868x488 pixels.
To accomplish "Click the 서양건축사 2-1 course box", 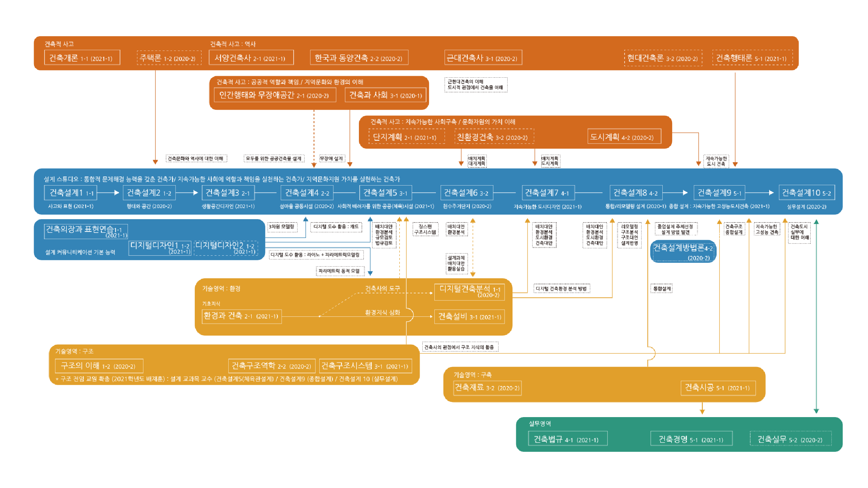I will pyautogui.click(x=251, y=58).
